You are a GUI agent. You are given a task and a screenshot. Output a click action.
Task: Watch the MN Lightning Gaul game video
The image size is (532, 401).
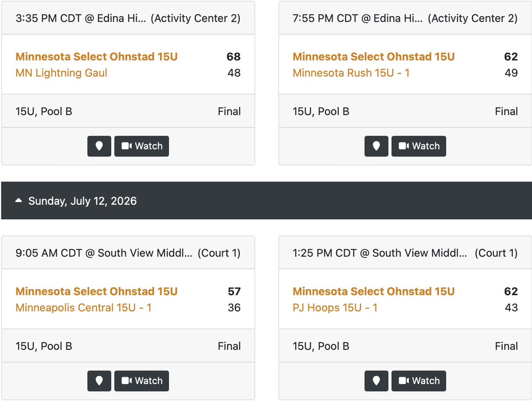point(141,146)
